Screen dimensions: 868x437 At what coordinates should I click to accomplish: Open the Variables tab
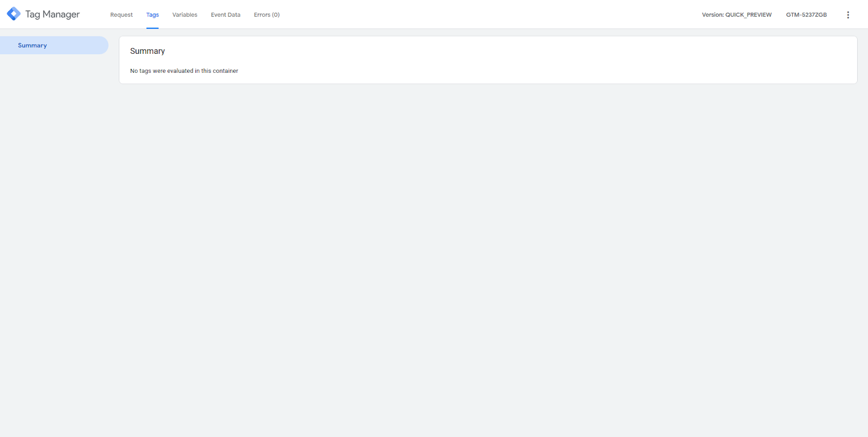click(185, 15)
